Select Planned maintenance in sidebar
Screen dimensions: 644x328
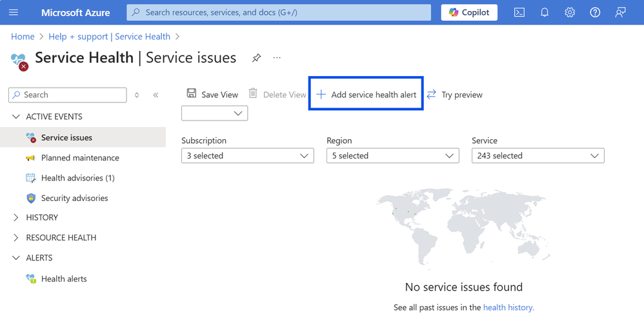80,158
